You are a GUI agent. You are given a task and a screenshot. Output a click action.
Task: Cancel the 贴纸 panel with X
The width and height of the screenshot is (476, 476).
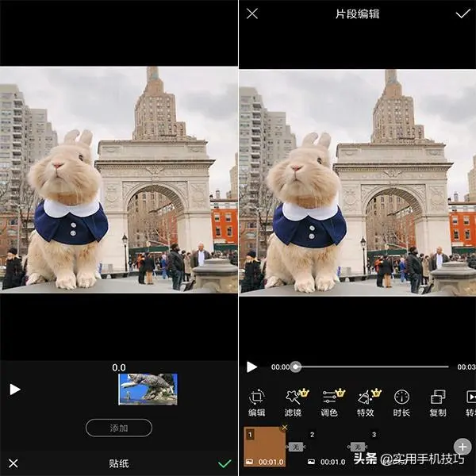(x=13, y=463)
